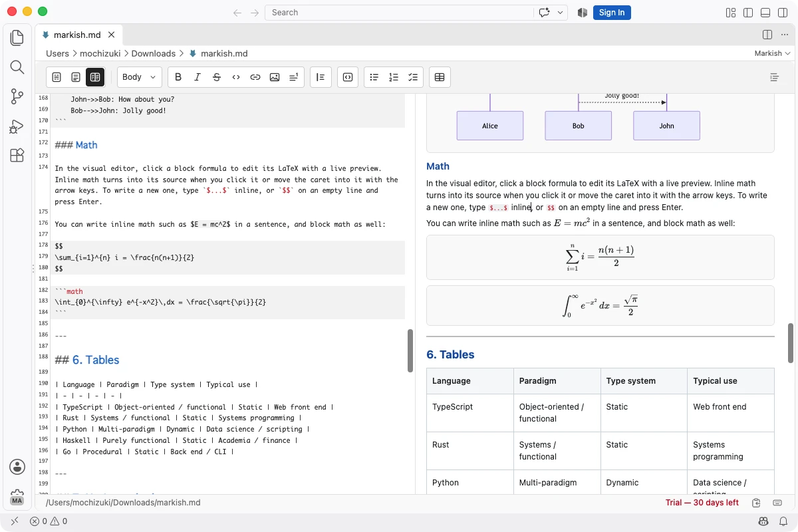798x532 pixels.
Task: Focus the Search command center field
Action: point(399,12)
